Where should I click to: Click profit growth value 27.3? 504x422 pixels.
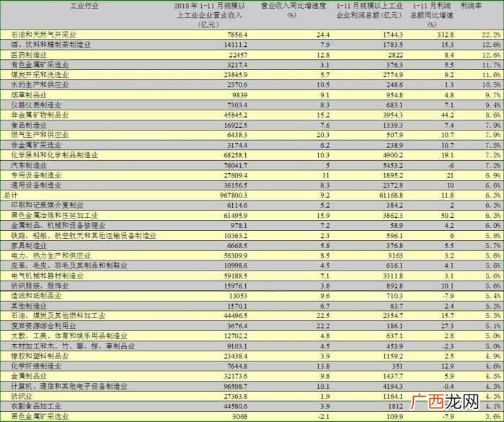(x=447, y=326)
